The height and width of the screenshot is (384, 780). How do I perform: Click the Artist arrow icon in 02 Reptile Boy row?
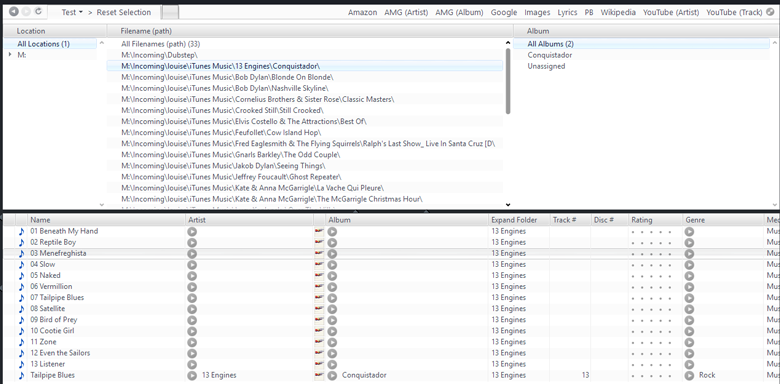192,243
